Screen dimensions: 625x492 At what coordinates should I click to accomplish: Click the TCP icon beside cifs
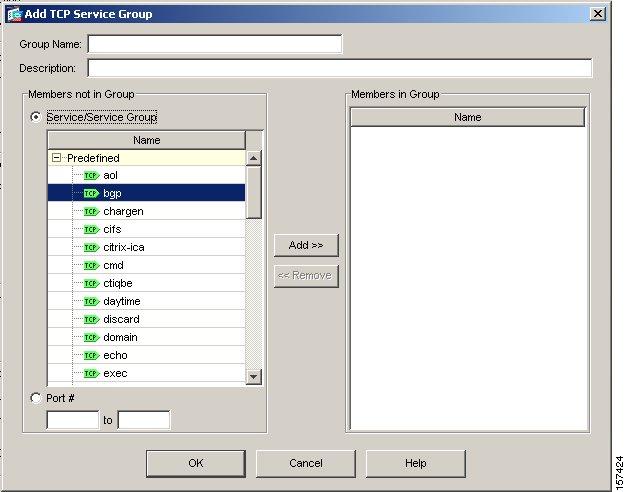coord(92,230)
